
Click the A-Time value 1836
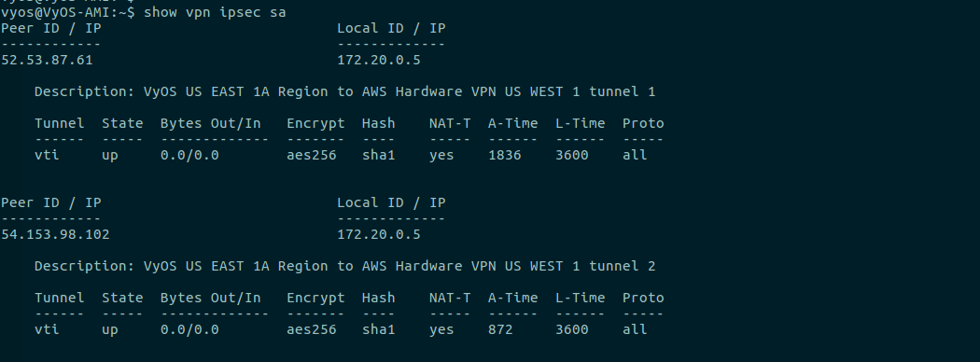505,155
